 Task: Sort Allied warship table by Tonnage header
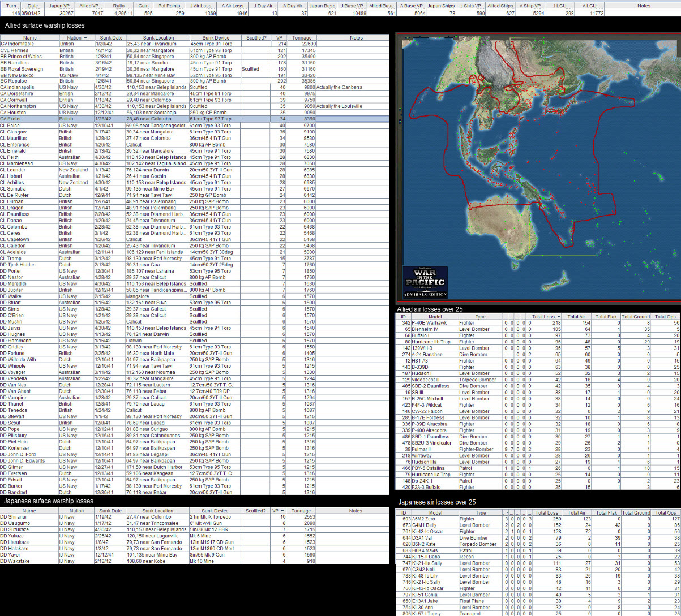click(x=302, y=37)
